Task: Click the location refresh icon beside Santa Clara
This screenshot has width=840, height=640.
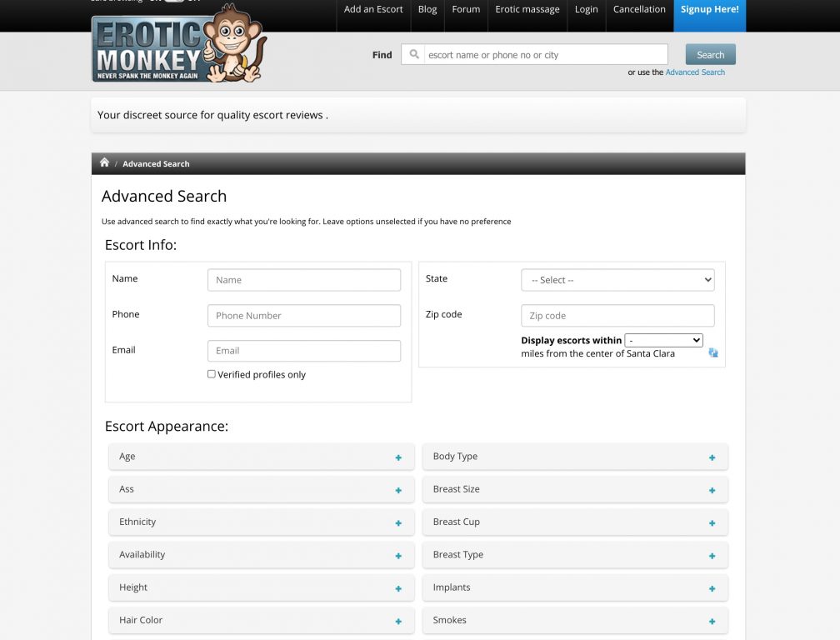Action: 713,353
